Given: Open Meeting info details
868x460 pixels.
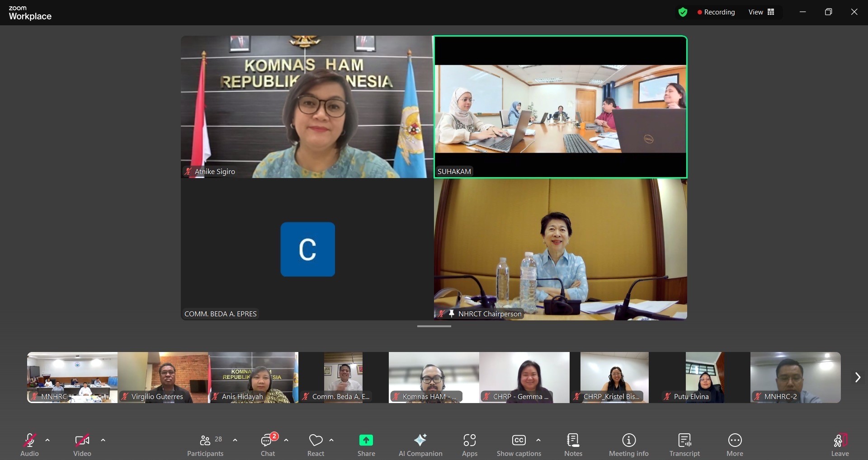Looking at the screenshot, I should [x=628, y=445].
